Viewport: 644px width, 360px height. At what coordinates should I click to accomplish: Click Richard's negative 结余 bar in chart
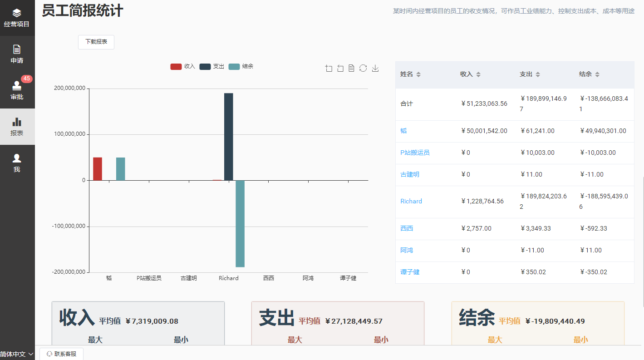tap(240, 224)
